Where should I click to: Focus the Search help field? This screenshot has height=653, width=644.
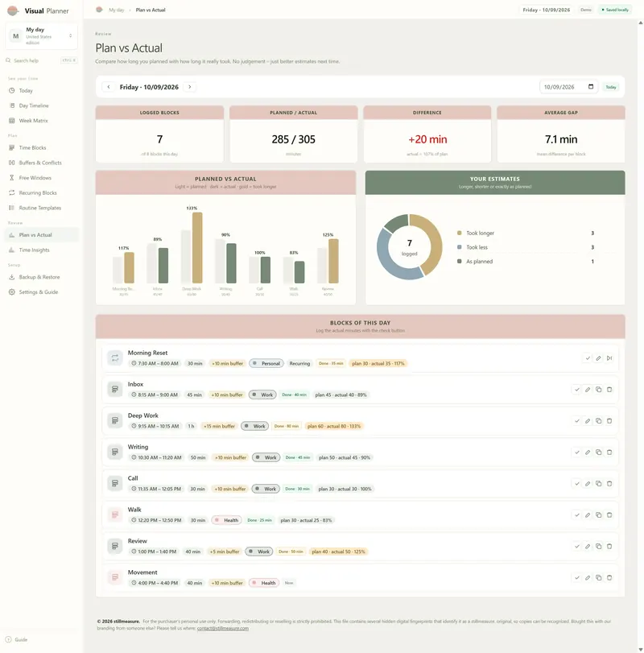pyautogui.click(x=41, y=60)
